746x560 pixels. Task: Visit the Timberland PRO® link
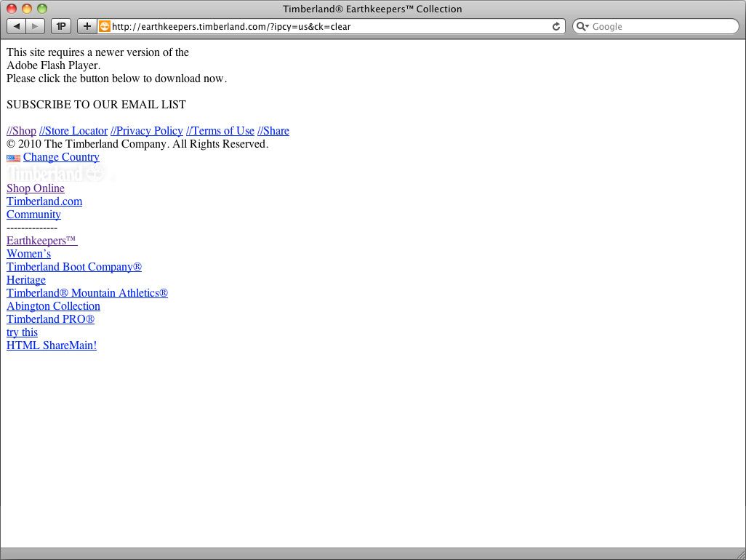(50, 319)
